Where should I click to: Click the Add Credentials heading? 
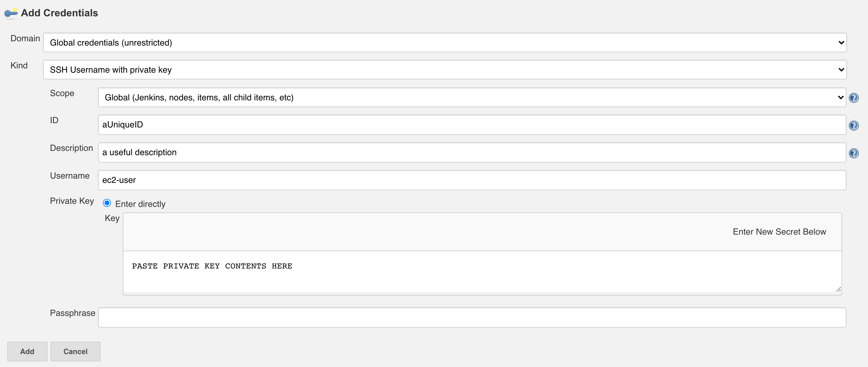[59, 13]
